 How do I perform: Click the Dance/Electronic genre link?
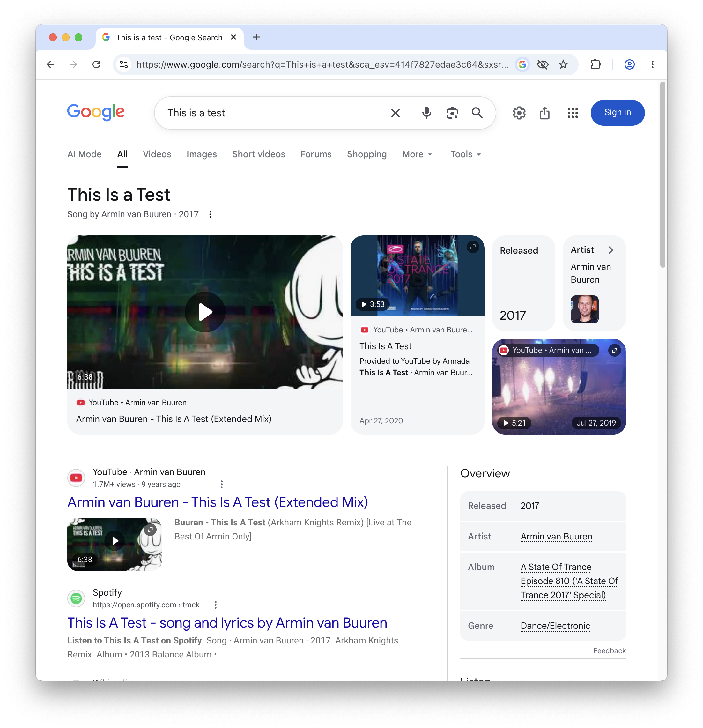(x=555, y=626)
